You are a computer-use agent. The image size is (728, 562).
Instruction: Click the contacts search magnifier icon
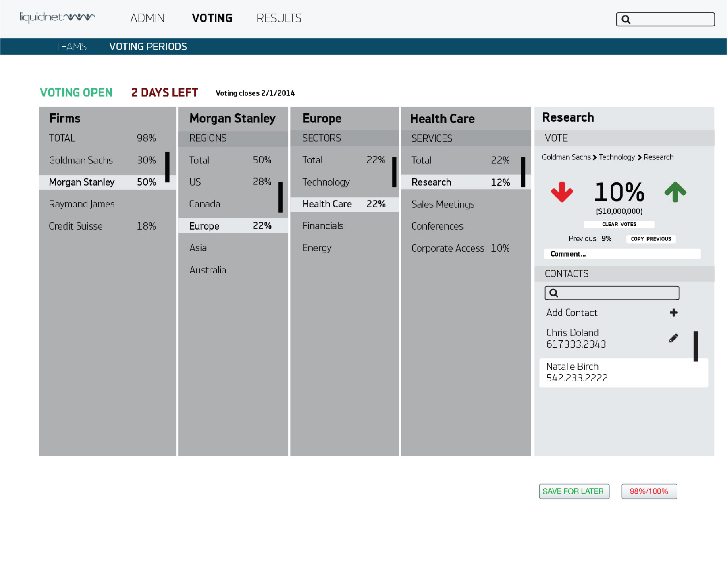(x=555, y=293)
